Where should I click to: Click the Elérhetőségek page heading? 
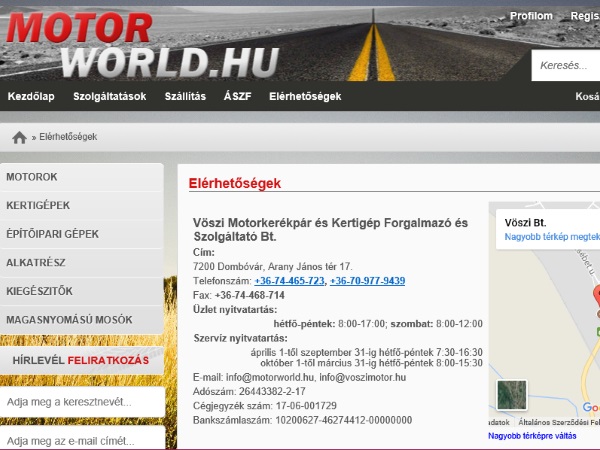click(235, 183)
